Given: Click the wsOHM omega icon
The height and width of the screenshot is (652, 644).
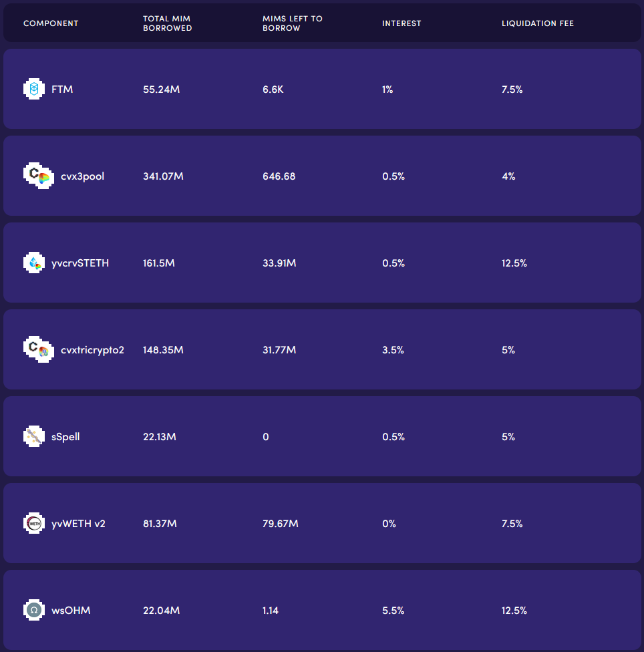Looking at the screenshot, I should tap(33, 610).
